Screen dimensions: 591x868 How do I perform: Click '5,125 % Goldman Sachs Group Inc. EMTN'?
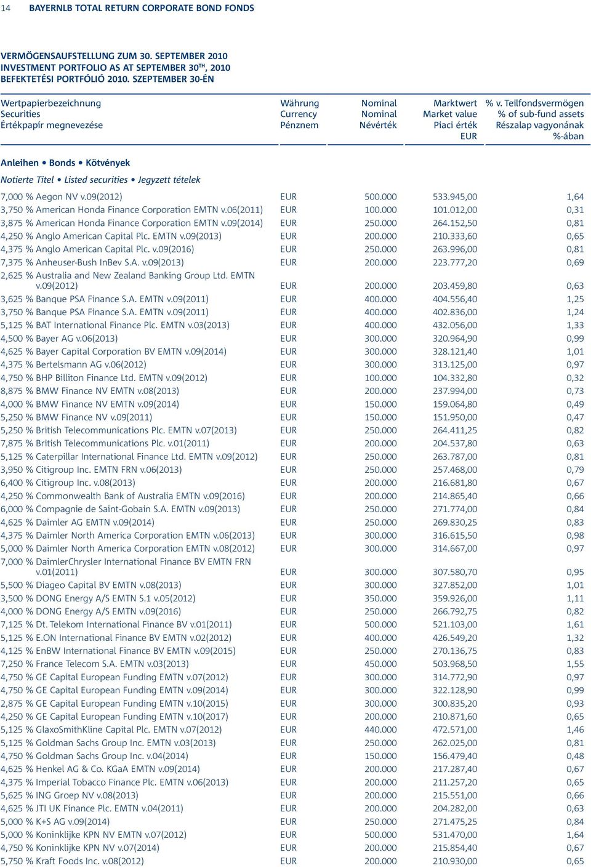[x=108, y=743]
